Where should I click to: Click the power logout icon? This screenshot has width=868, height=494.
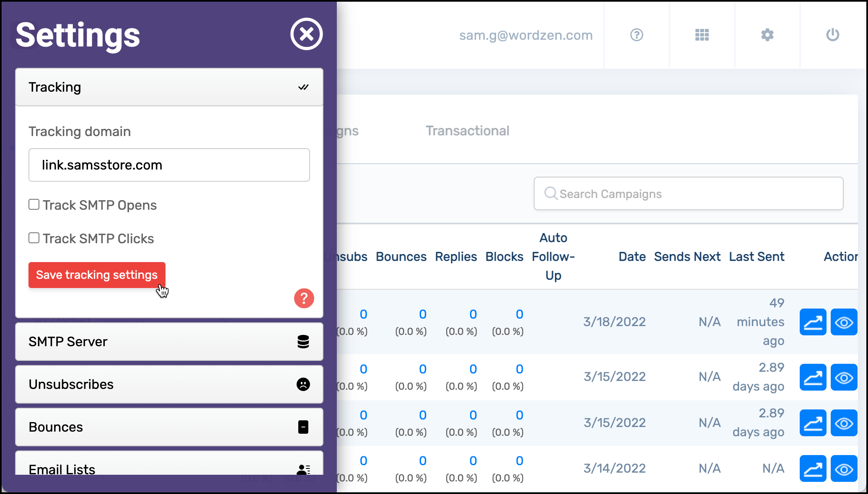833,35
